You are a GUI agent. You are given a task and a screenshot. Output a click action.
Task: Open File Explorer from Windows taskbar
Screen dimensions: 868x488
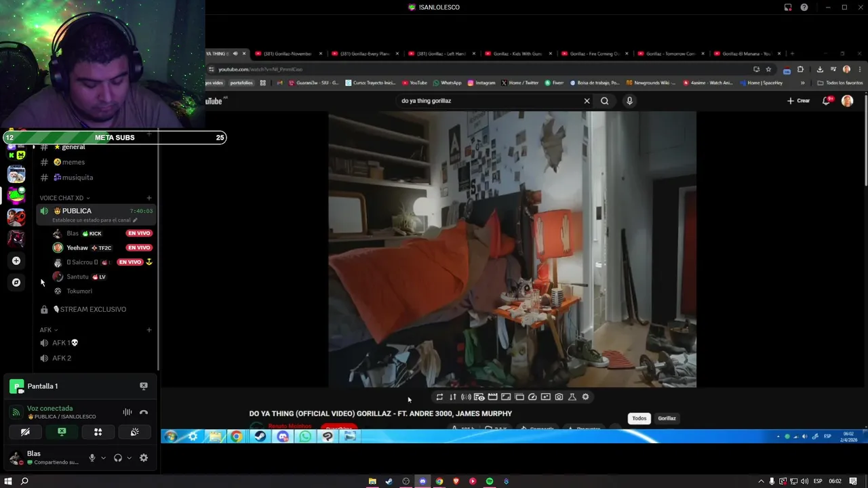(372, 481)
